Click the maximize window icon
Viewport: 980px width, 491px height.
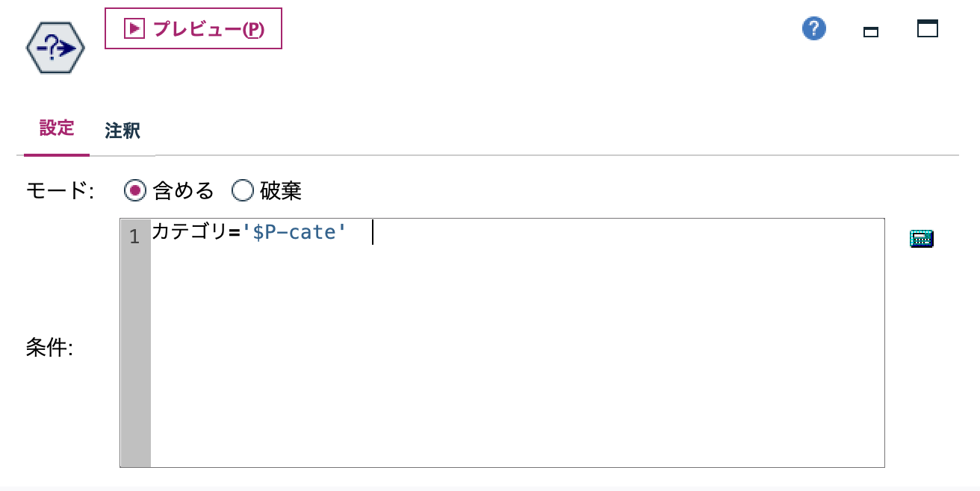point(927,28)
